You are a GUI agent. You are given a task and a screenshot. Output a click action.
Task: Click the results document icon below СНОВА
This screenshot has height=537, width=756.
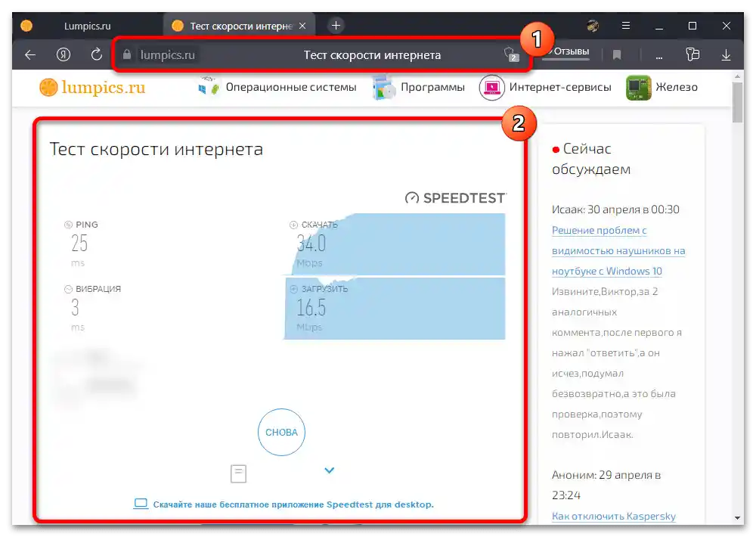tap(238, 473)
